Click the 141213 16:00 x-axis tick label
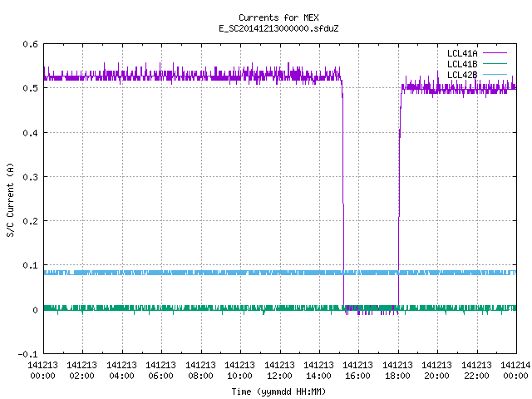This screenshot has height=399, width=532. click(x=358, y=370)
